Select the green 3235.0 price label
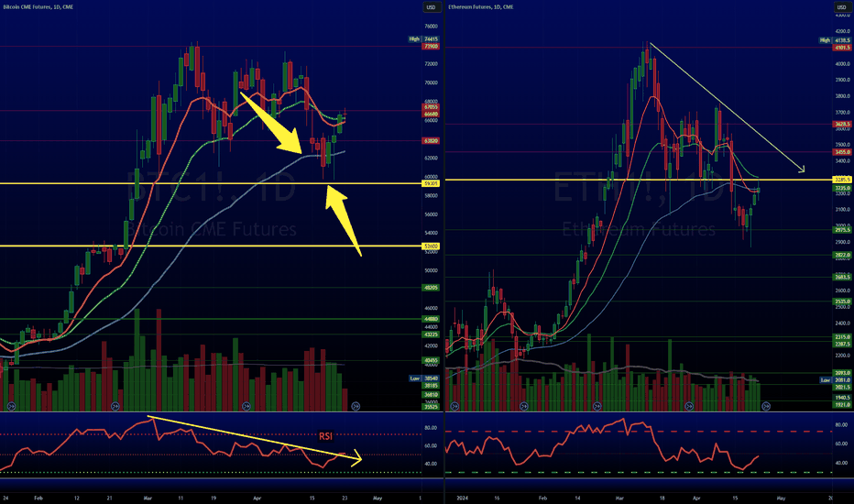Image resolution: width=854 pixels, height=504 pixels. pyautogui.click(x=842, y=188)
